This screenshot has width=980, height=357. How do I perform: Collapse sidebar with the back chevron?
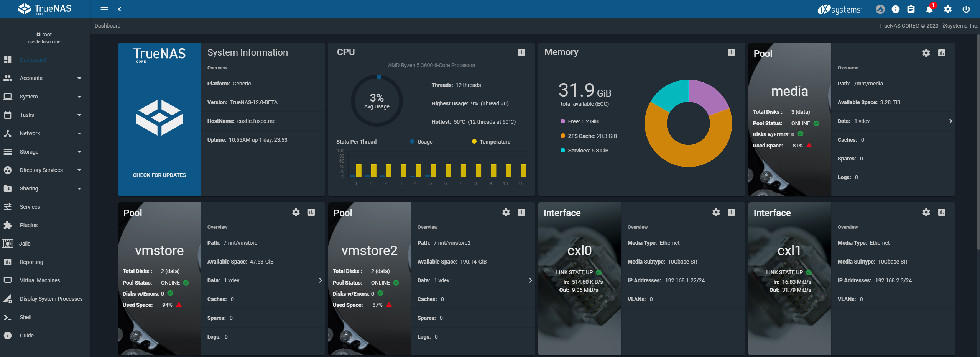pos(120,9)
